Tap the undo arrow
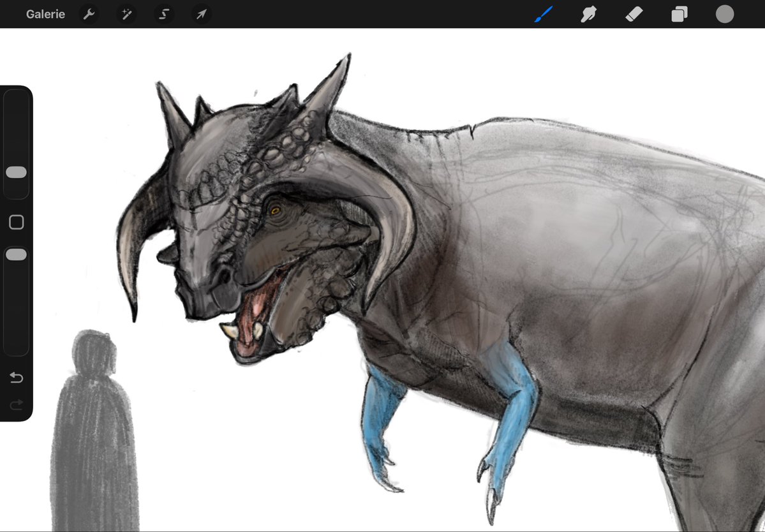The height and width of the screenshot is (532, 765). click(16, 378)
